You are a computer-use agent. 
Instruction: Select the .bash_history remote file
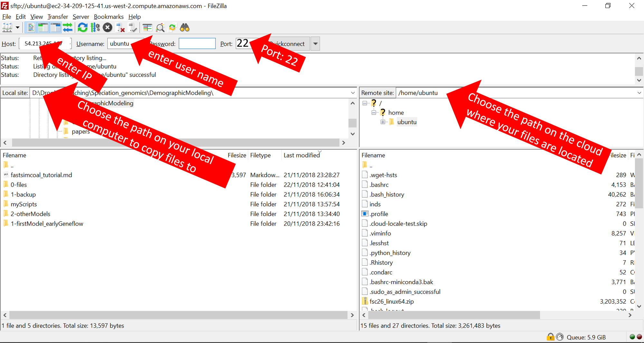coord(387,194)
